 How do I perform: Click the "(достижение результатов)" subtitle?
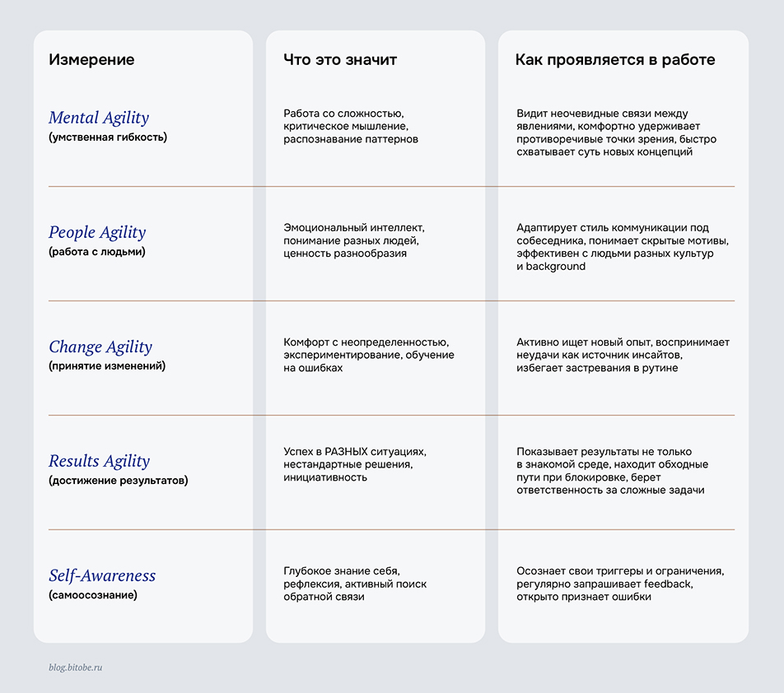(118, 481)
